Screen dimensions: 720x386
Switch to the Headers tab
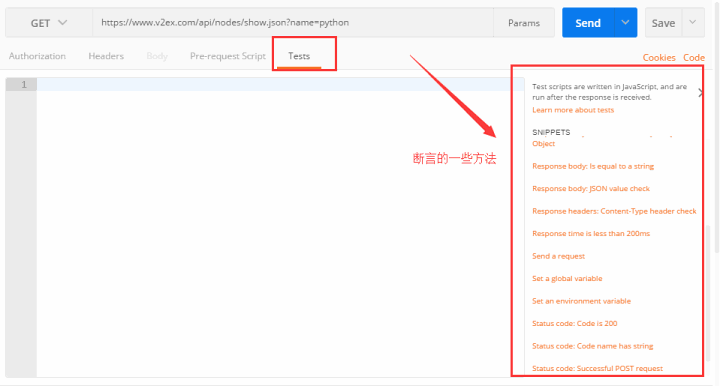point(106,56)
